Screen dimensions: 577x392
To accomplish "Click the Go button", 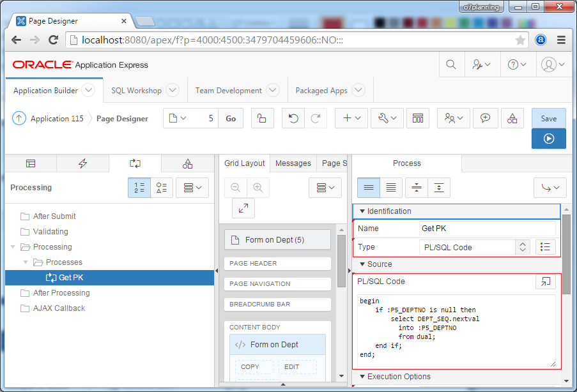I will pos(231,118).
